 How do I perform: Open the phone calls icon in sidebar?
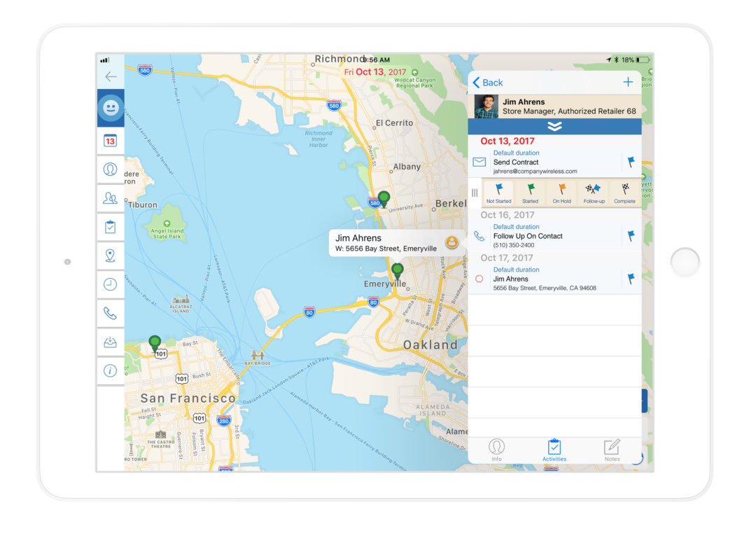click(x=110, y=314)
